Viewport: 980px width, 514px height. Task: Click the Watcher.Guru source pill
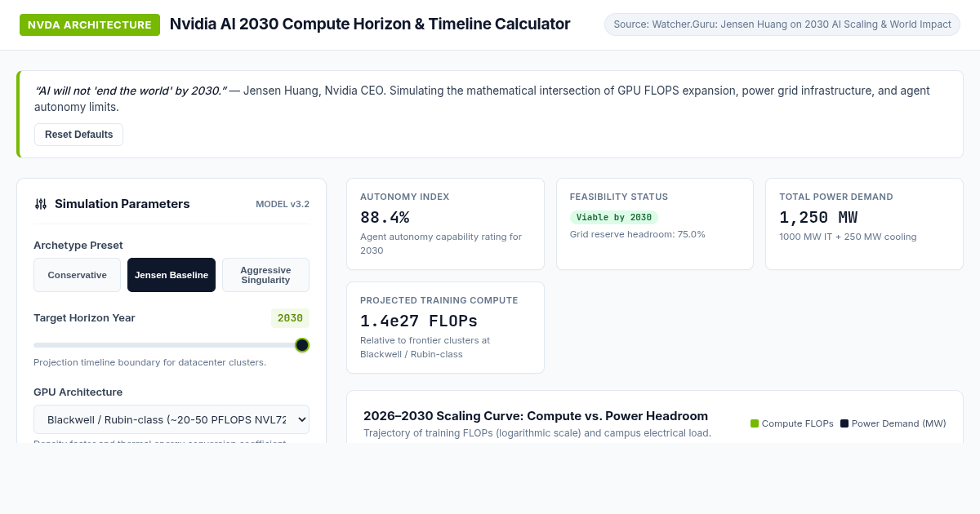tap(782, 24)
